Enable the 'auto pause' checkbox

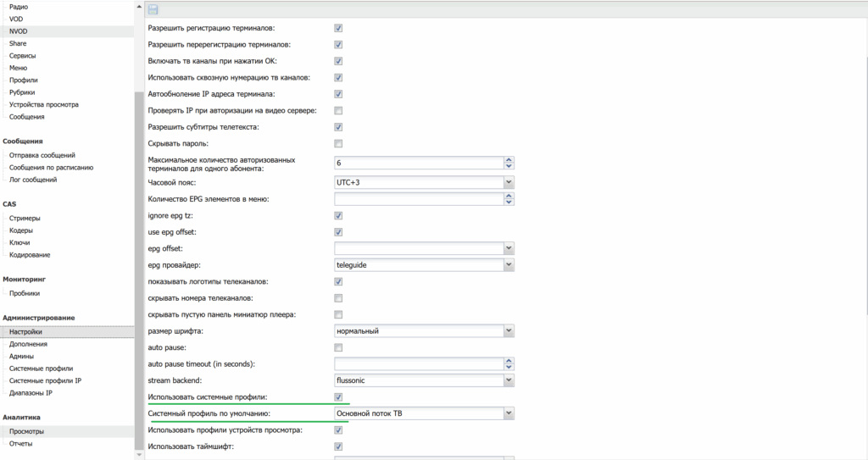(x=338, y=347)
